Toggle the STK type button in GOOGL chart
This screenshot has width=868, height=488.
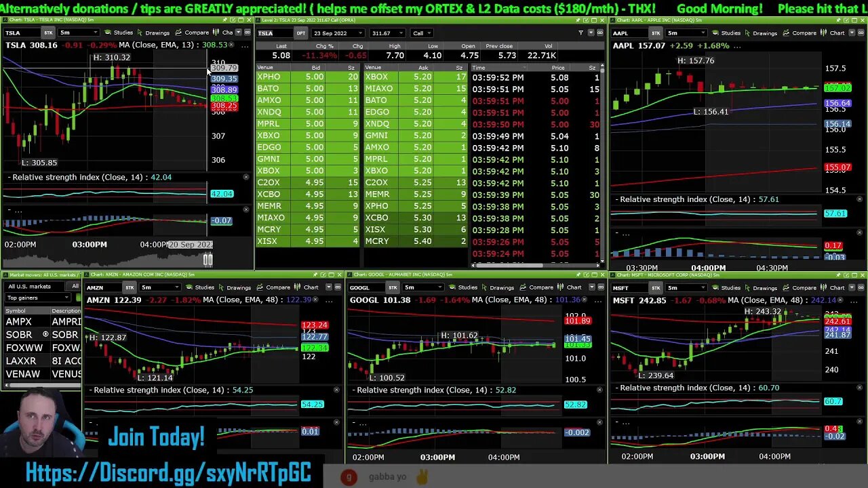pyautogui.click(x=393, y=287)
